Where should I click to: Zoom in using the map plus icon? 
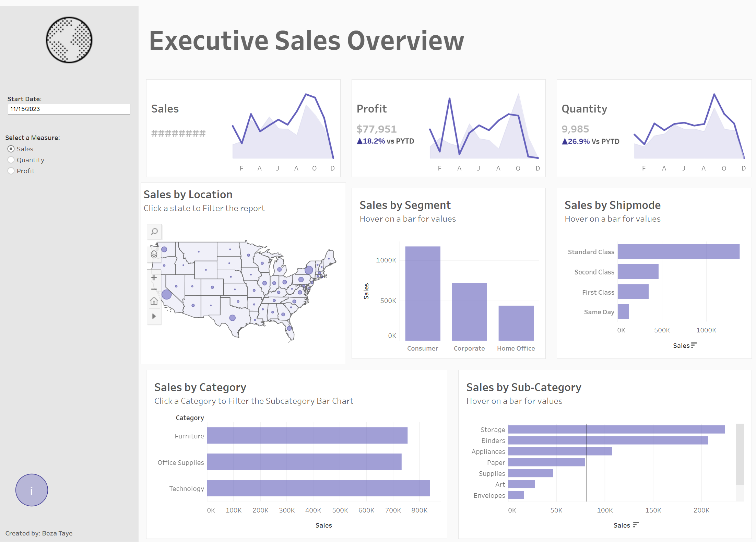pyautogui.click(x=154, y=277)
